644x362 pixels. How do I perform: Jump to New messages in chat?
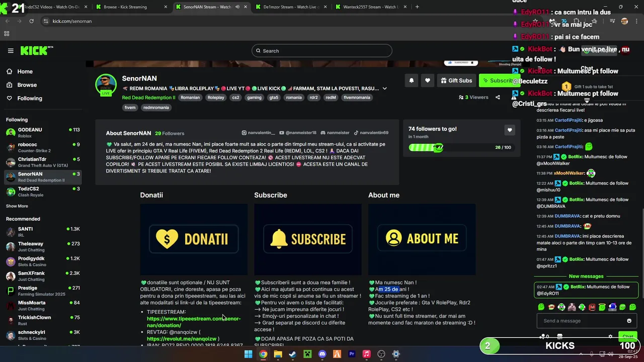click(x=586, y=276)
